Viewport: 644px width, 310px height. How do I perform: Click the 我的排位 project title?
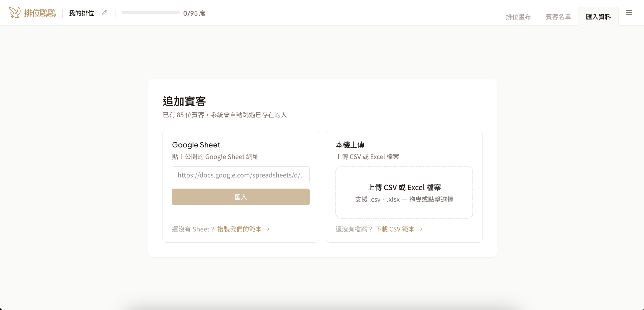[x=82, y=13]
